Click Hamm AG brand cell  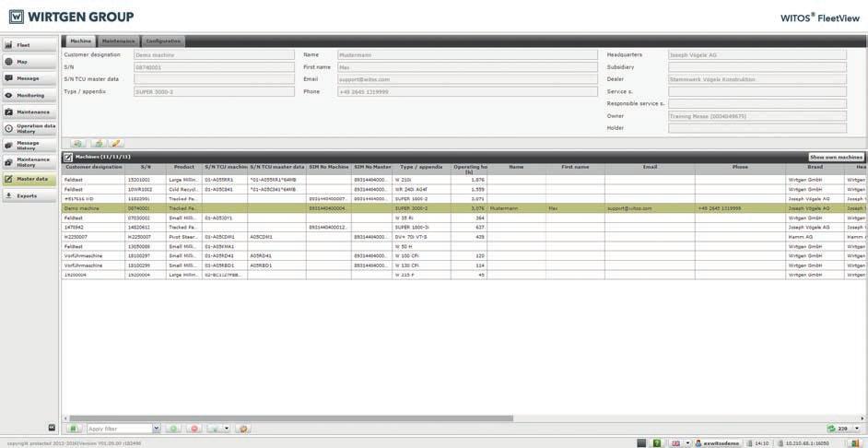(x=815, y=237)
